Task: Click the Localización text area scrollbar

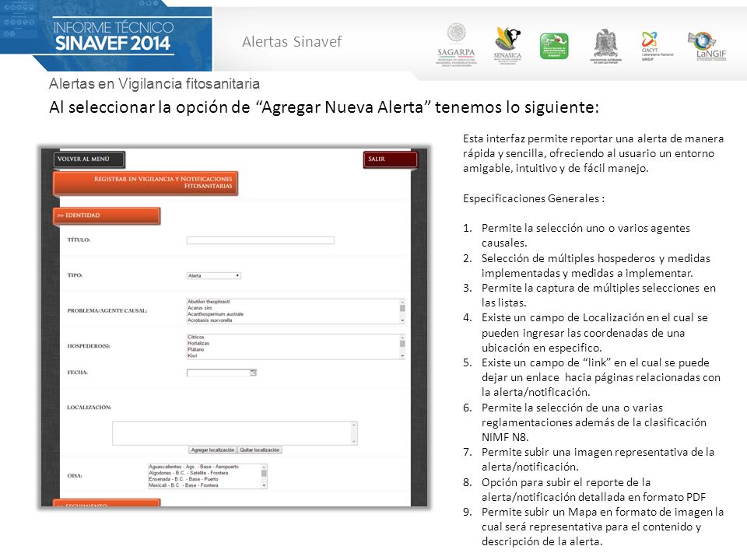Action: (354, 433)
